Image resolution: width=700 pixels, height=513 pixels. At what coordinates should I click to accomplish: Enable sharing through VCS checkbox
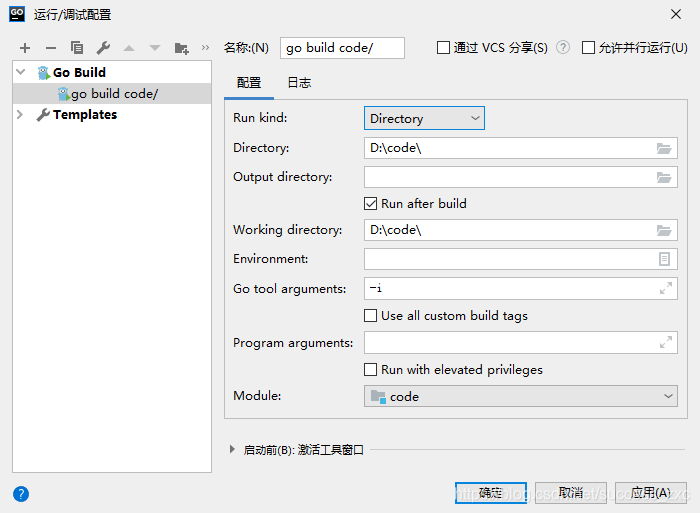point(443,47)
